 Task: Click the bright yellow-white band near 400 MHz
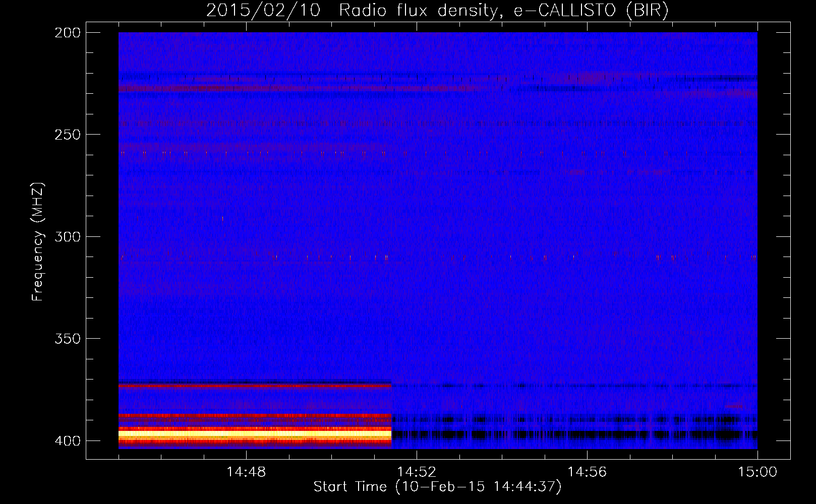(x=255, y=433)
